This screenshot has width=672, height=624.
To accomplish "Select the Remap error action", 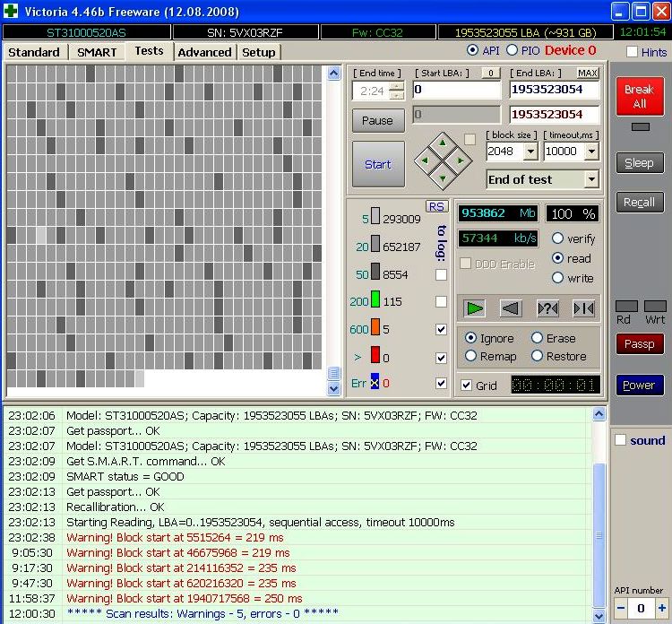I will point(470,356).
